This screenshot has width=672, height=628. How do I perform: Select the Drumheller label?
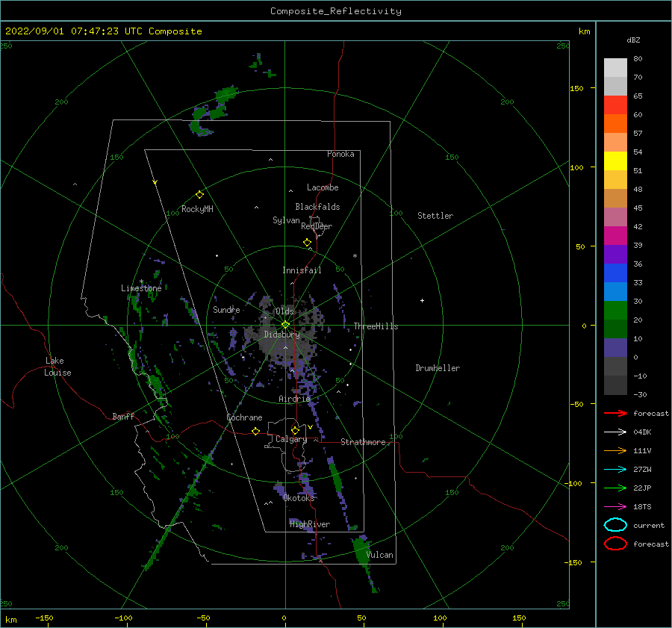pyautogui.click(x=438, y=368)
